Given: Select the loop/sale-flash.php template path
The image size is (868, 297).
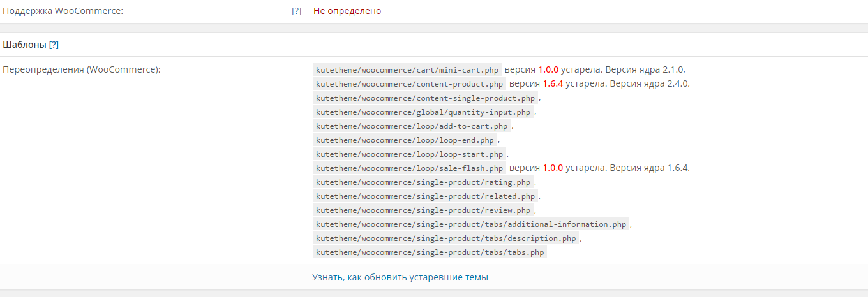Looking at the screenshot, I should tap(410, 168).
